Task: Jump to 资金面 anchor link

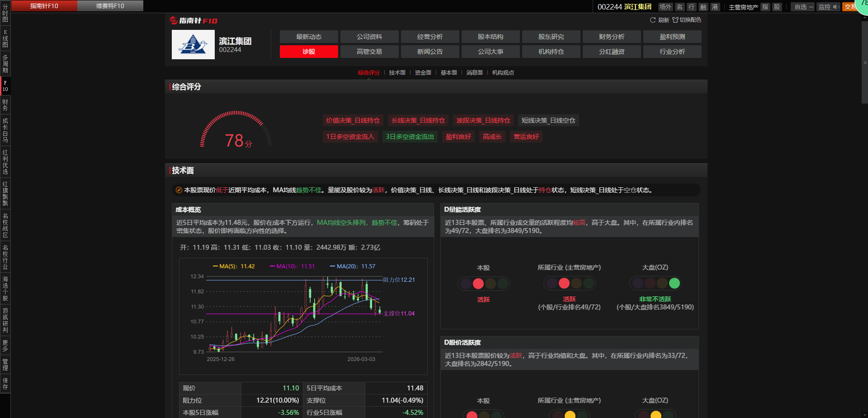Action: [423, 72]
